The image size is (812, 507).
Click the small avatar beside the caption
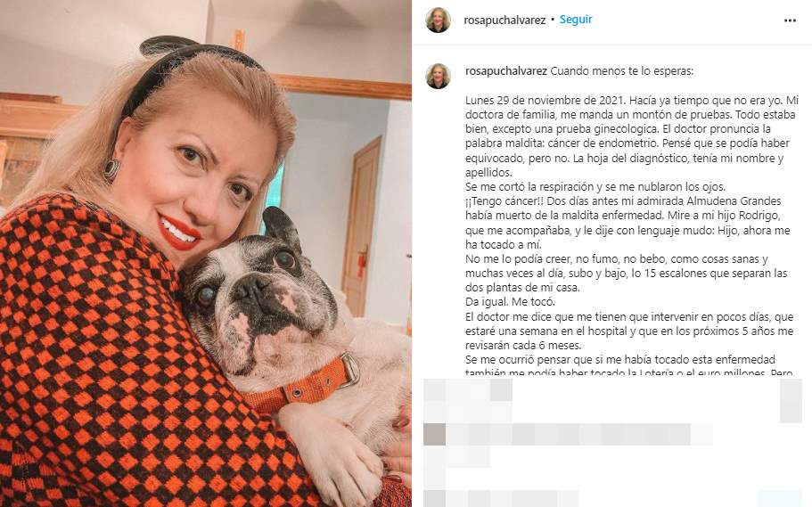pos(439,76)
